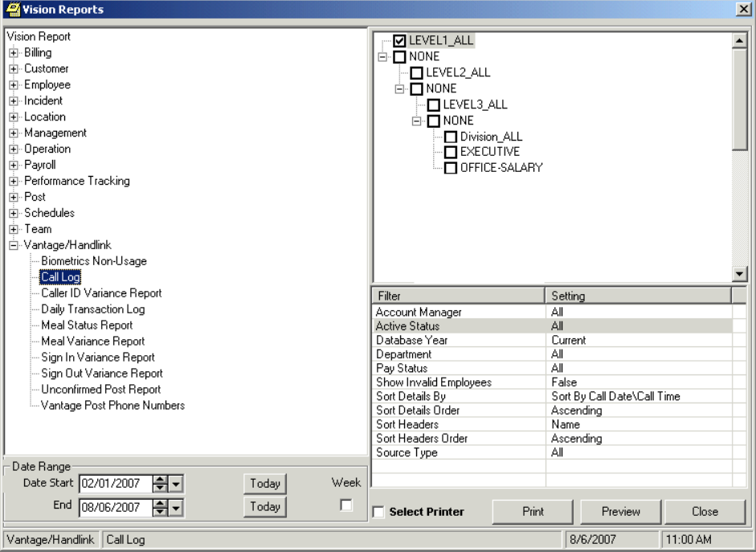Uncheck the LEVEL1_ALL checkbox
The image size is (756, 552).
click(x=399, y=40)
